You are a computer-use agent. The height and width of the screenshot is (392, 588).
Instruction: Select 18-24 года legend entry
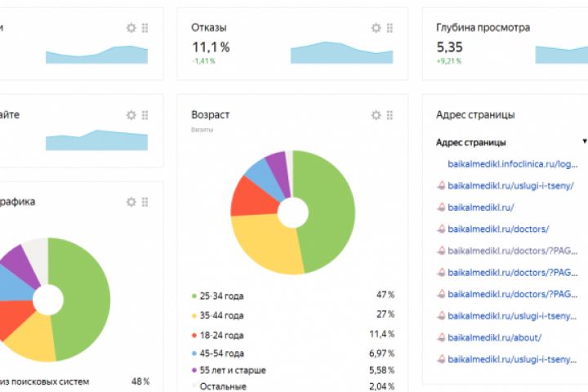[x=218, y=335]
